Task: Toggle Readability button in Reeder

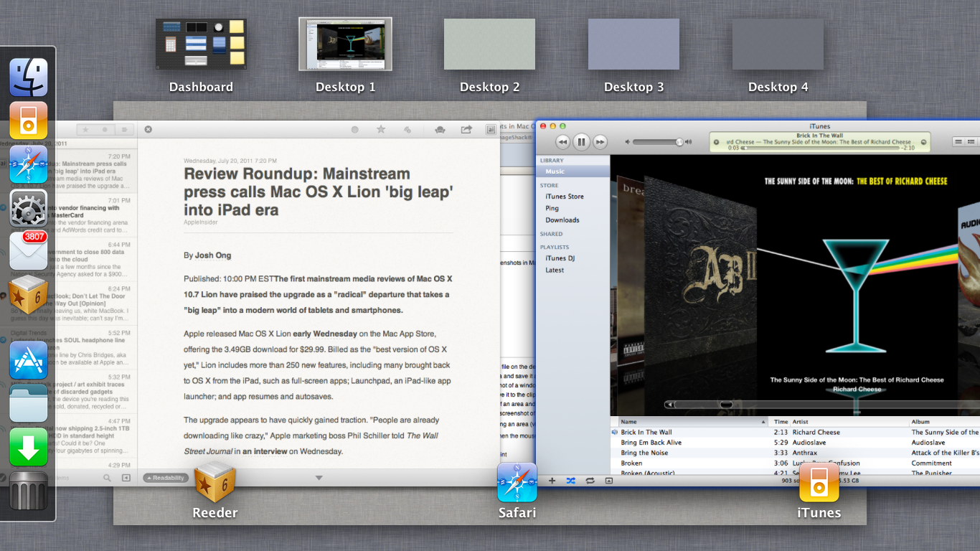Action: click(166, 478)
